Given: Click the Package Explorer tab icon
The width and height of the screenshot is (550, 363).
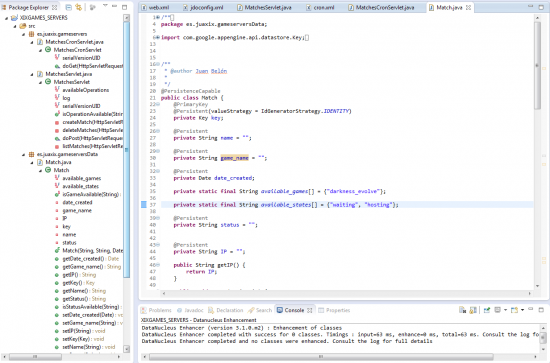Looking at the screenshot, I should pos(4,7).
